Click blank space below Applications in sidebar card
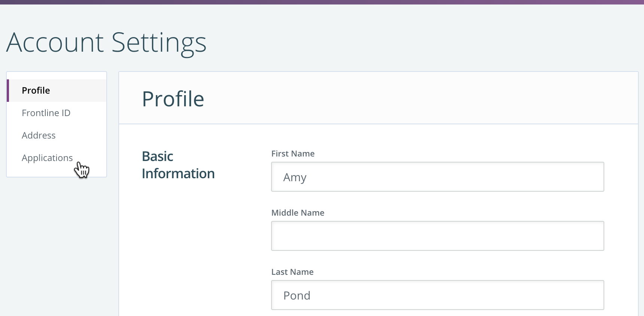Screen dimensions: 644x316 pyautogui.click(x=37, y=173)
